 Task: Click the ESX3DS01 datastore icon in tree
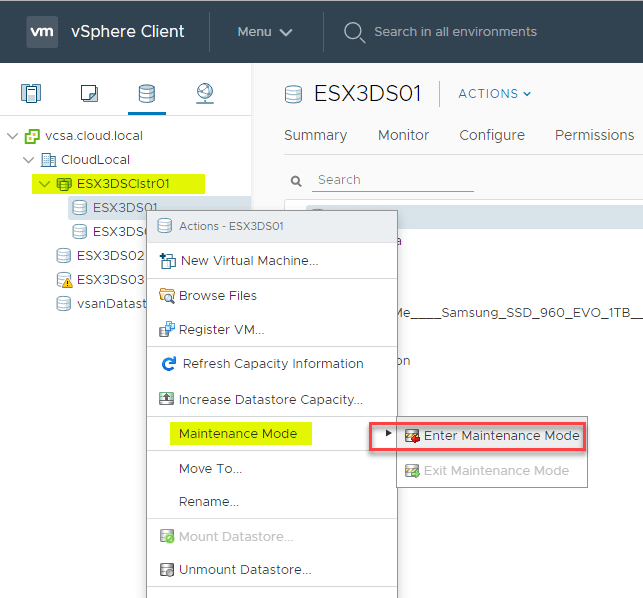(x=80, y=208)
